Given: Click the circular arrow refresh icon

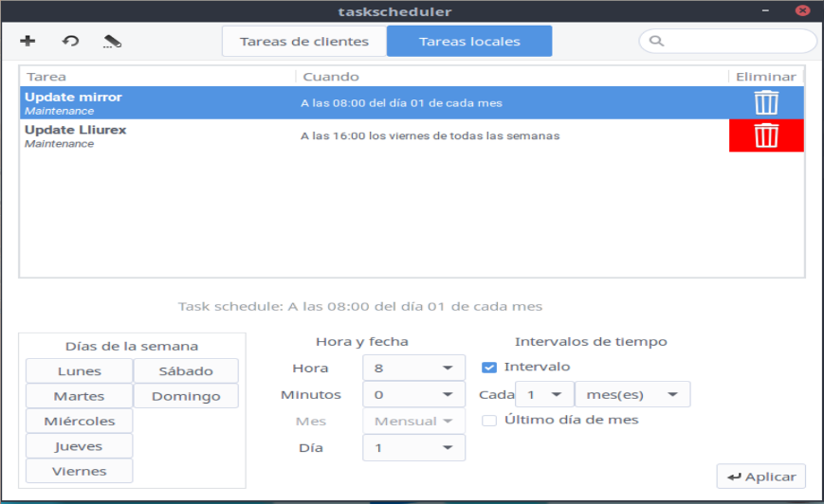Looking at the screenshot, I should tap(71, 41).
